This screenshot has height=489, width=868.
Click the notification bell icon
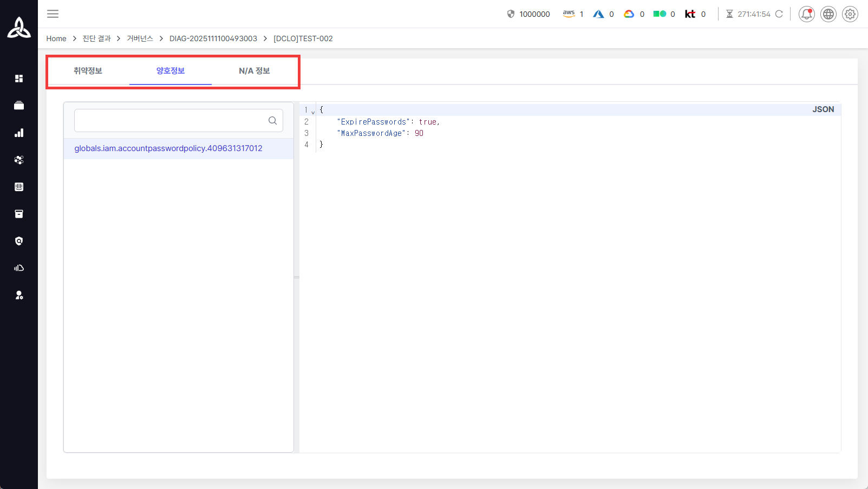click(x=806, y=14)
